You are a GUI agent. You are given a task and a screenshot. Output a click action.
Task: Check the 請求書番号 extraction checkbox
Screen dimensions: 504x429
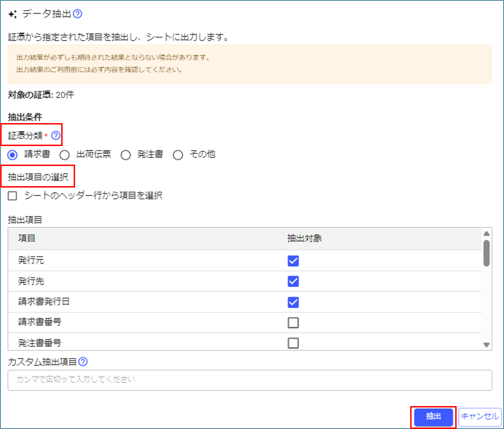coord(293,323)
